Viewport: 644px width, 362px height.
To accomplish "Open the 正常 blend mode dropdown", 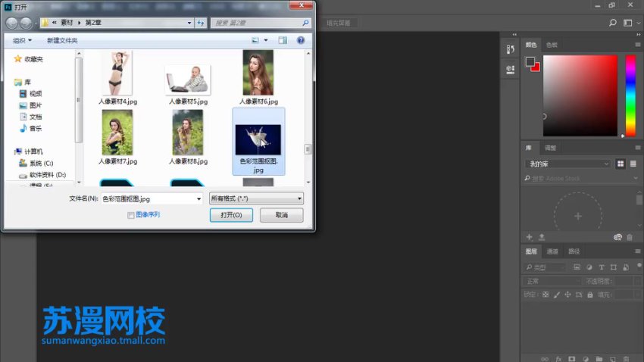I will coord(552,281).
